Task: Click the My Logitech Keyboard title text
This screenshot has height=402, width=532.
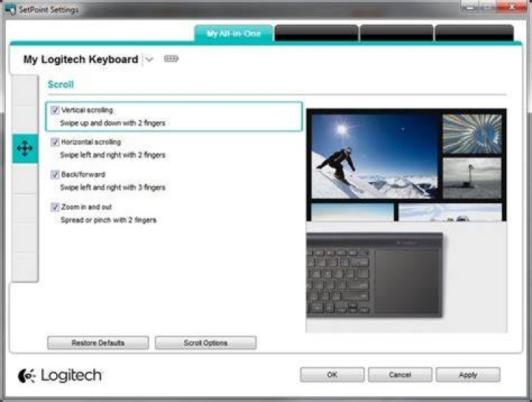Action: click(x=81, y=59)
